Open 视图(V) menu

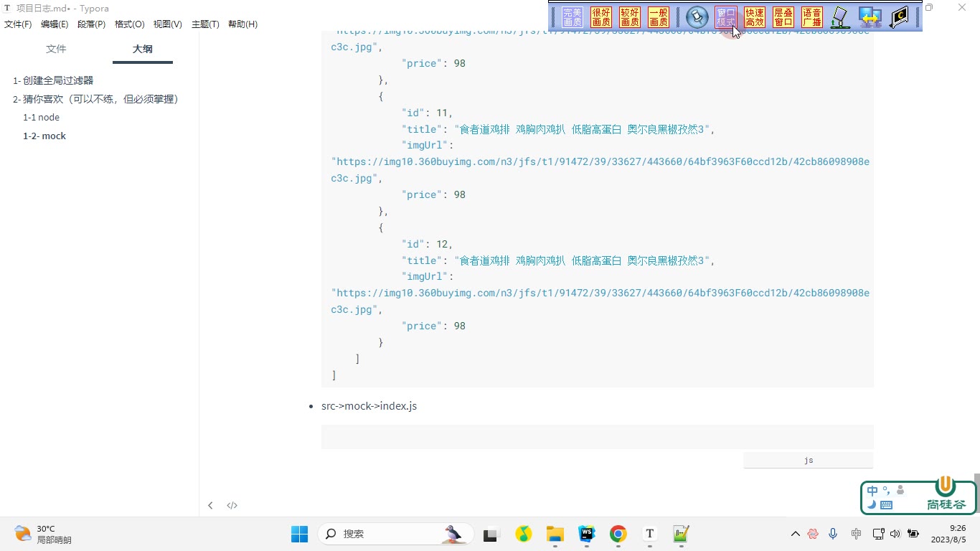pos(167,24)
